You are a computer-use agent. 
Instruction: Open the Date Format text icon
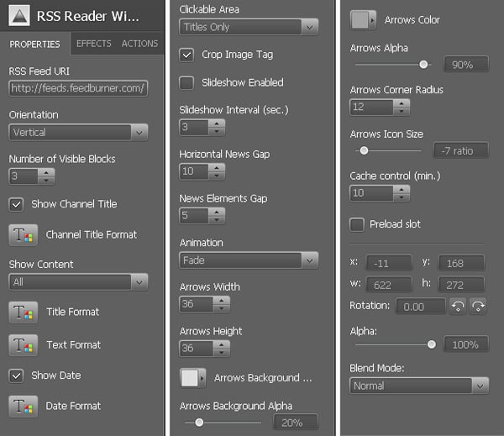[21, 406]
